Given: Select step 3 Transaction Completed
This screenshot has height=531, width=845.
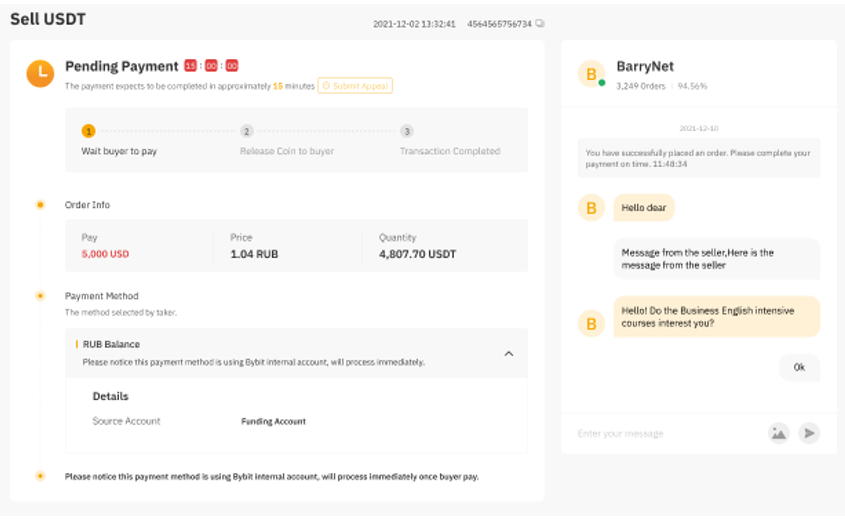Looking at the screenshot, I should point(406,131).
